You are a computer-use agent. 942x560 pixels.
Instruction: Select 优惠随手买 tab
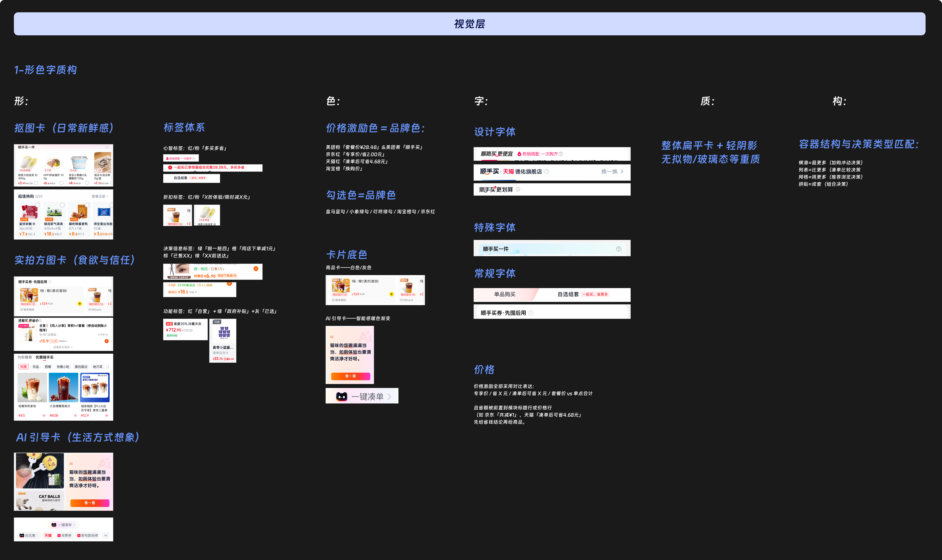click(44, 357)
